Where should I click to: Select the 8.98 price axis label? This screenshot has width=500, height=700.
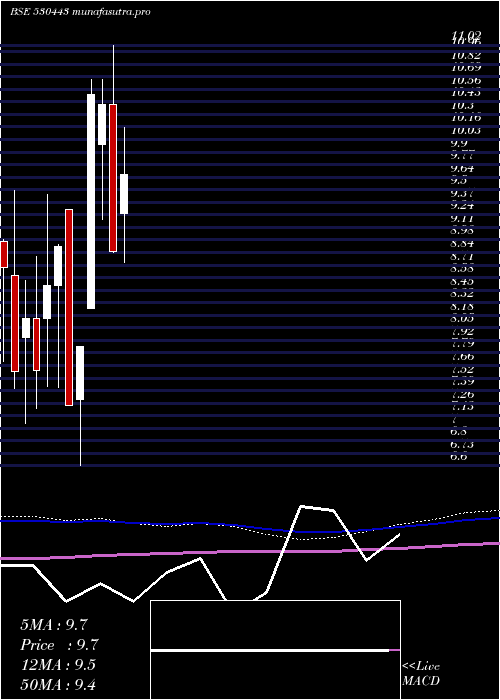coord(462,231)
